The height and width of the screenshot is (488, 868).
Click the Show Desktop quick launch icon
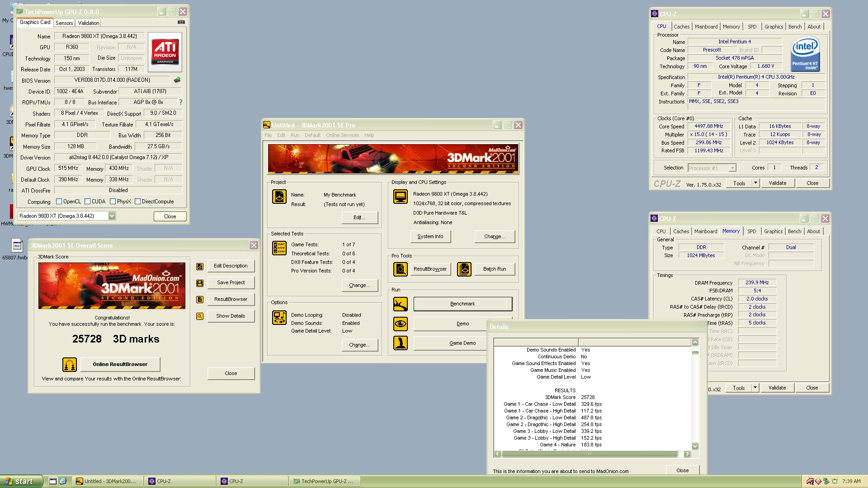[53, 481]
